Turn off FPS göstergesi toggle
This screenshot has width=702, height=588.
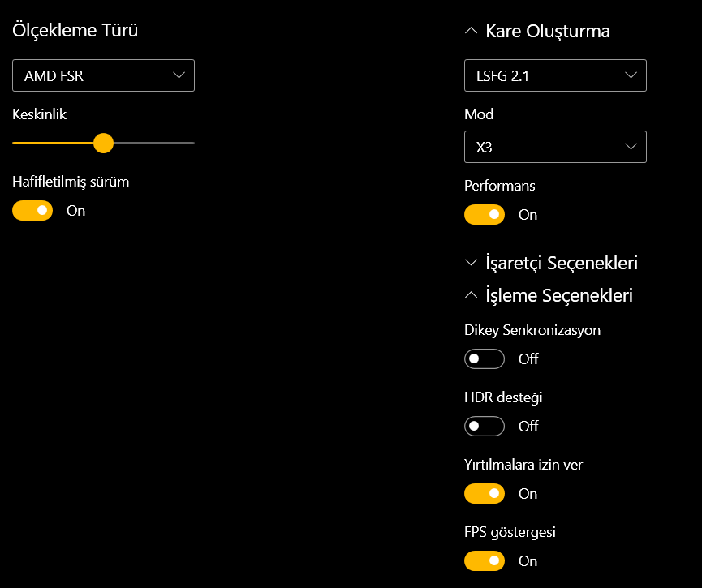(x=485, y=560)
